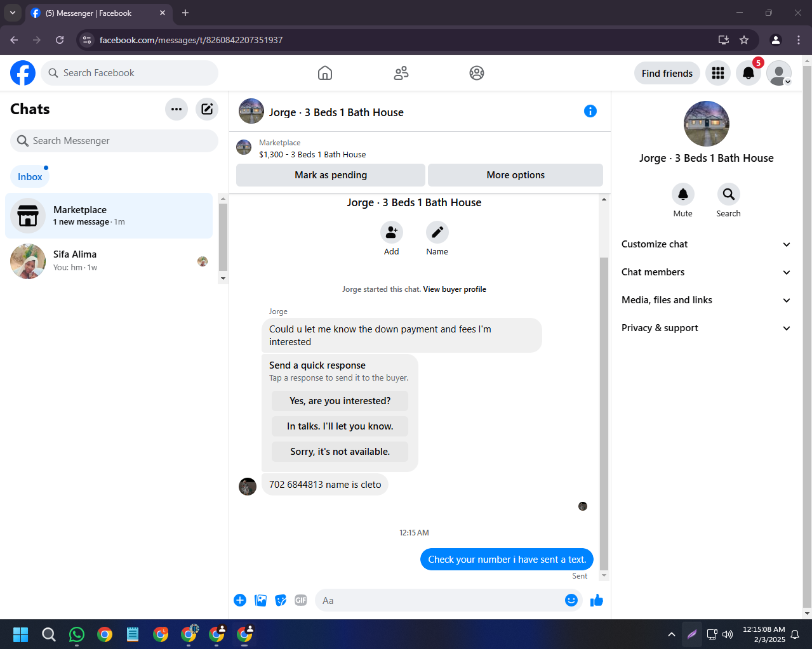812x649 pixels.
Task: Click the Search Messenger field
Action: pos(114,141)
